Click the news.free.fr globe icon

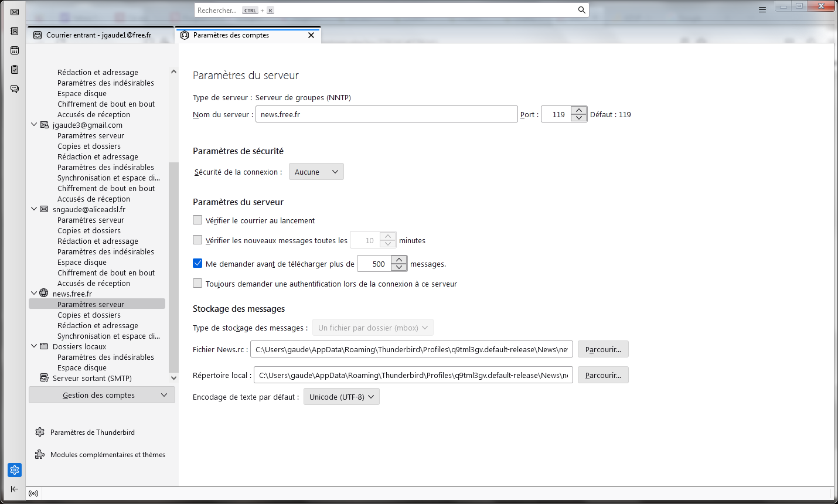point(44,293)
